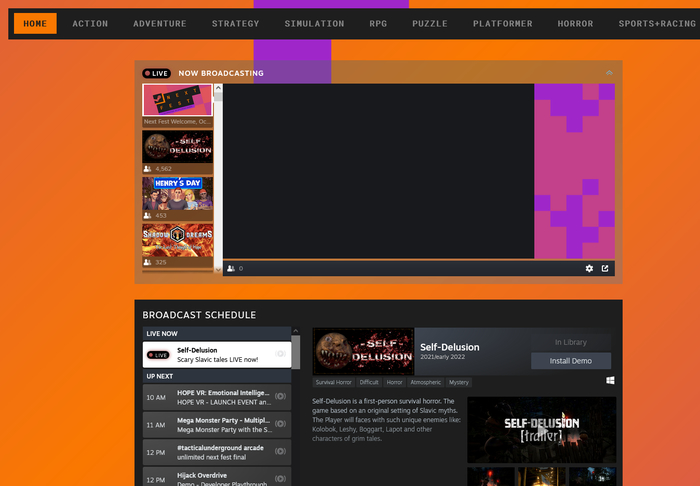
Task: Click the In Library label
Action: coord(571,342)
